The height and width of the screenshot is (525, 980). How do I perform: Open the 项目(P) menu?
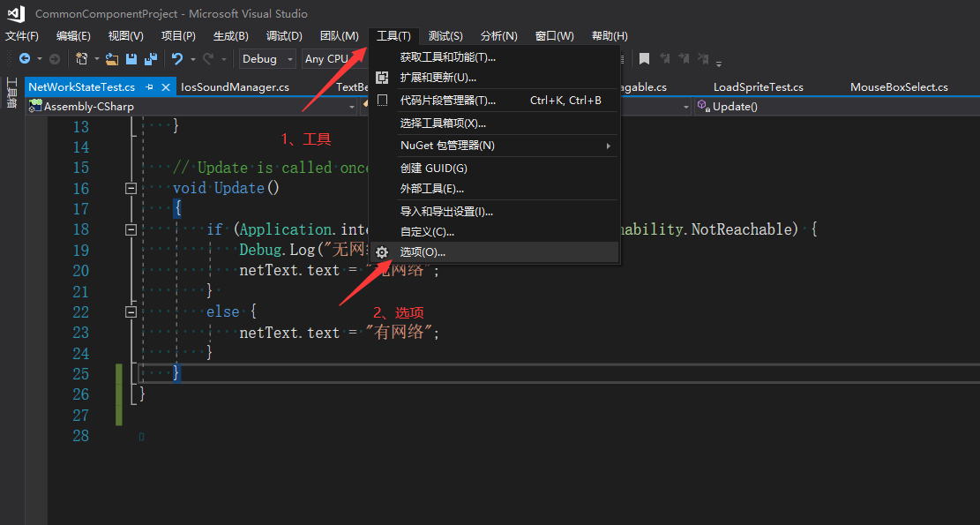[x=178, y=35]
